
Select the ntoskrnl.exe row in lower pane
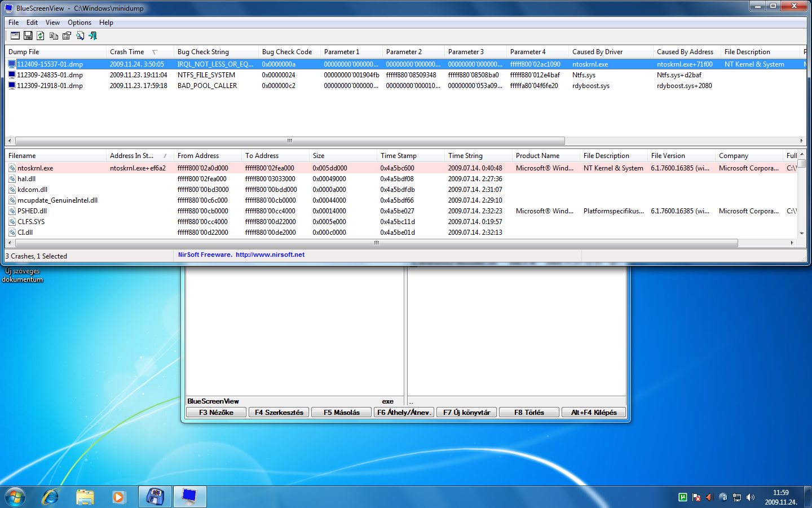click(401, 168)
